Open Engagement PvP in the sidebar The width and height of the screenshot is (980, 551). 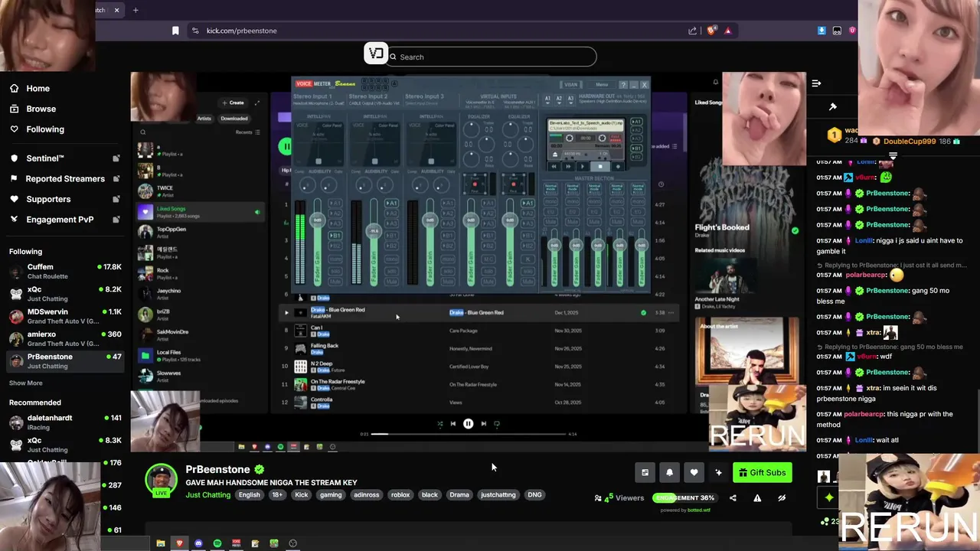64,220
